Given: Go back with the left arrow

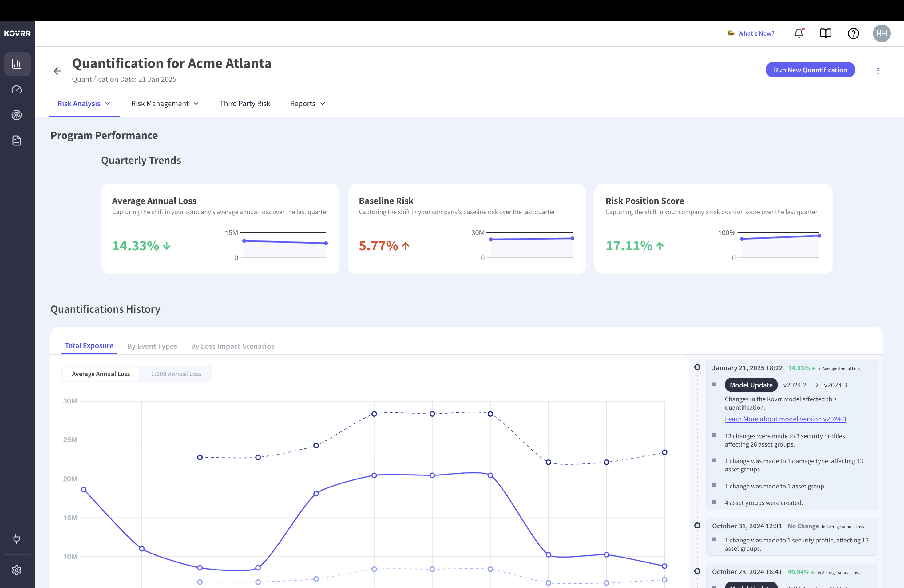Looking at the screenshot, I should [x=57, y=71].
